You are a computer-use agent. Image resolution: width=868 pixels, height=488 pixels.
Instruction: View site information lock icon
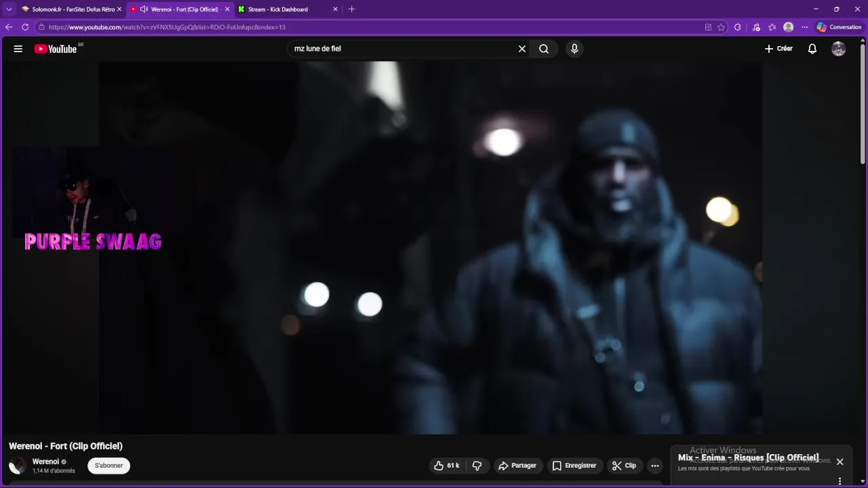coord(41,27)
